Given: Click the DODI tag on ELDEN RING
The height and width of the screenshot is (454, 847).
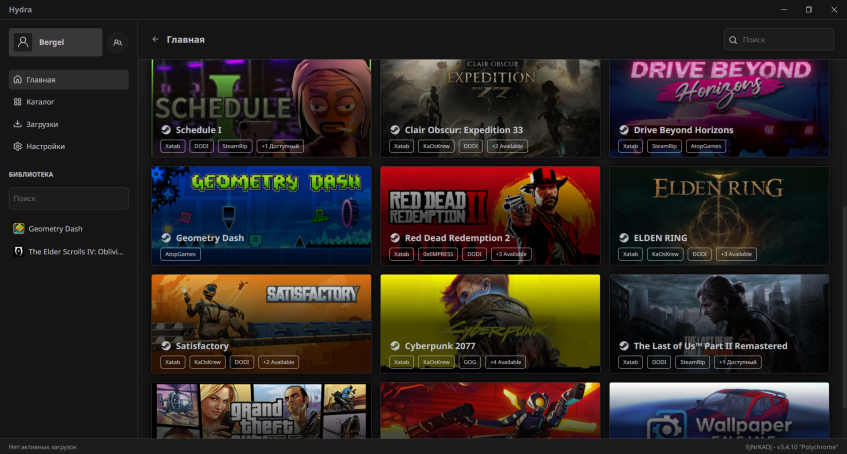Looking at the screenshot, I should tap(700, 254).
